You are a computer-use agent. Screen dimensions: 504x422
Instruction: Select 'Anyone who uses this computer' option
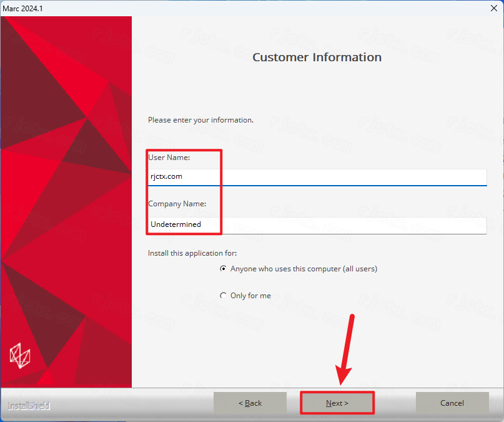(223, 269)
